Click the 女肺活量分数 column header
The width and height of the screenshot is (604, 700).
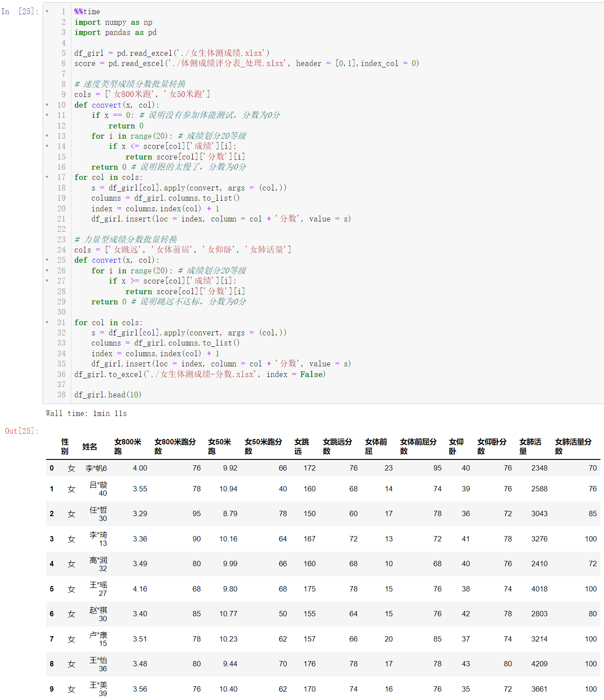(573, 447)
